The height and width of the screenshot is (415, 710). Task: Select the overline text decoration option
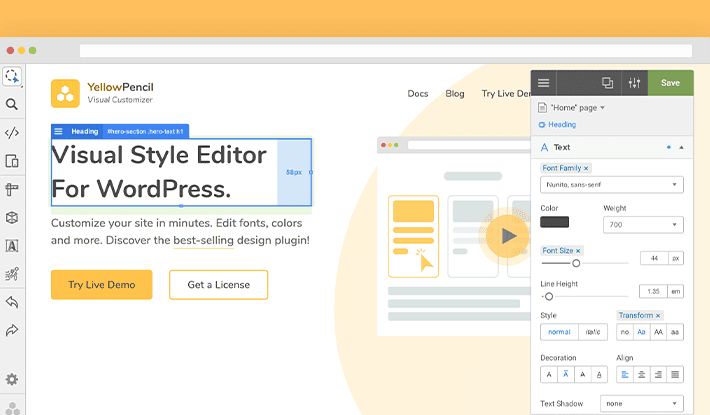[566, 375]
